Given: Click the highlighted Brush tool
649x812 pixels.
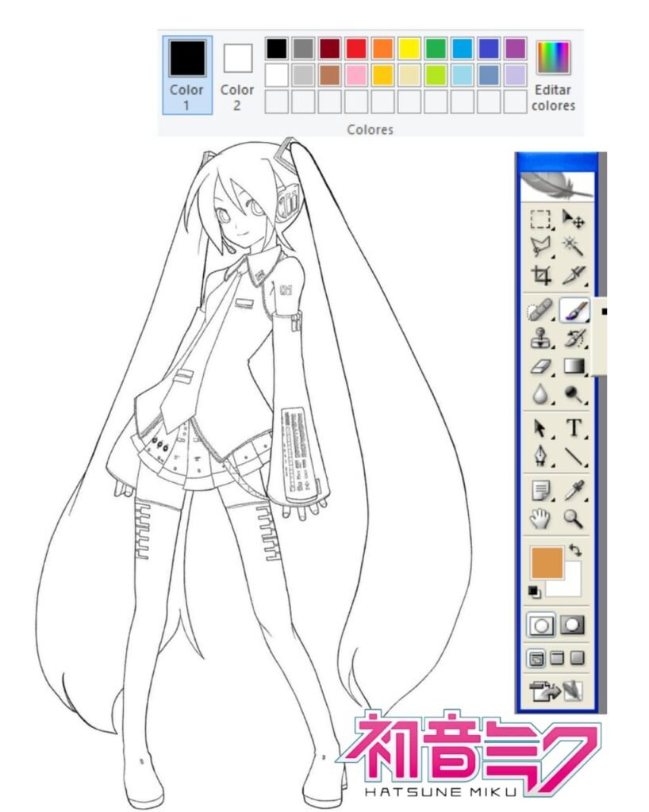Looking at the screenshot, I should (x=574, y=311).
